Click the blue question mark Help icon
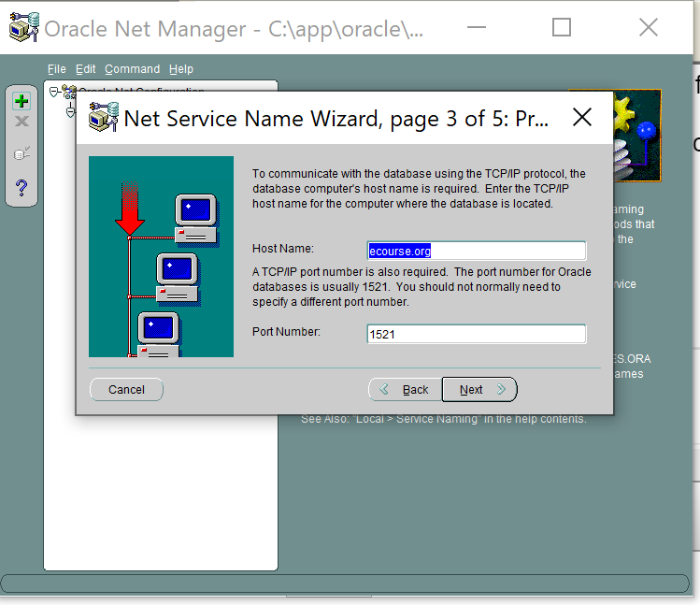This screenshot has width=700, height=605. (x=21, y=188)
